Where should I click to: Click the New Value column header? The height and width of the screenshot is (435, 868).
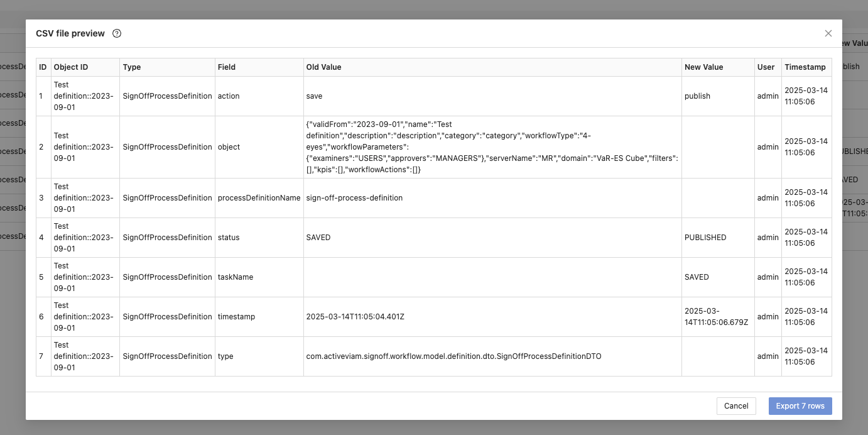click(703, 67)
